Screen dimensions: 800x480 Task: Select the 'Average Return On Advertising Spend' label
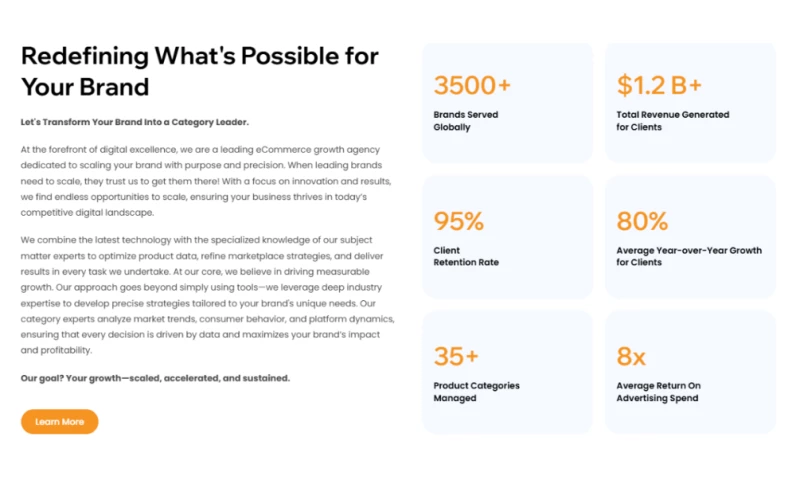point(658,392)
